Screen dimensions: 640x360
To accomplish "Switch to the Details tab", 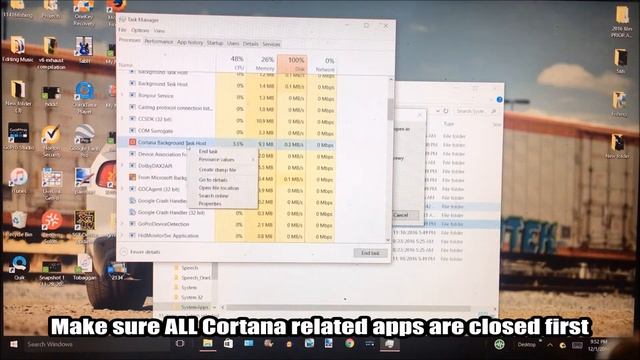I will point(251,44).
